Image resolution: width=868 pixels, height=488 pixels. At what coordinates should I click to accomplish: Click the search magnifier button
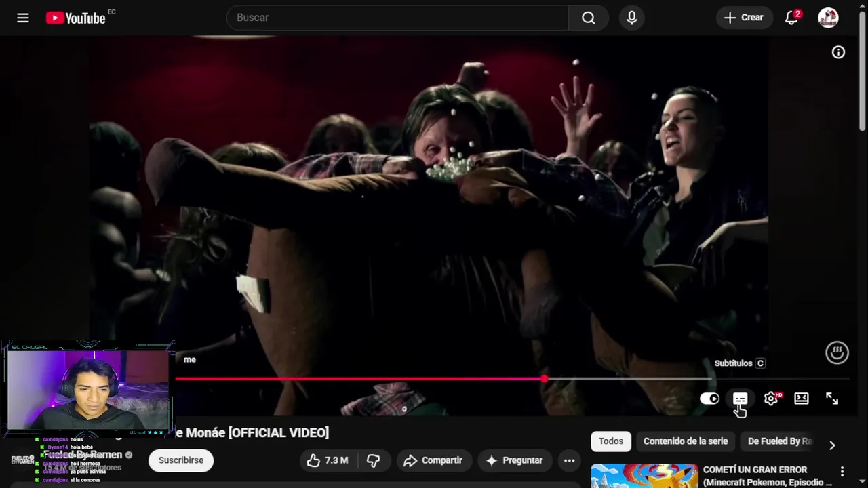point(588,18)
